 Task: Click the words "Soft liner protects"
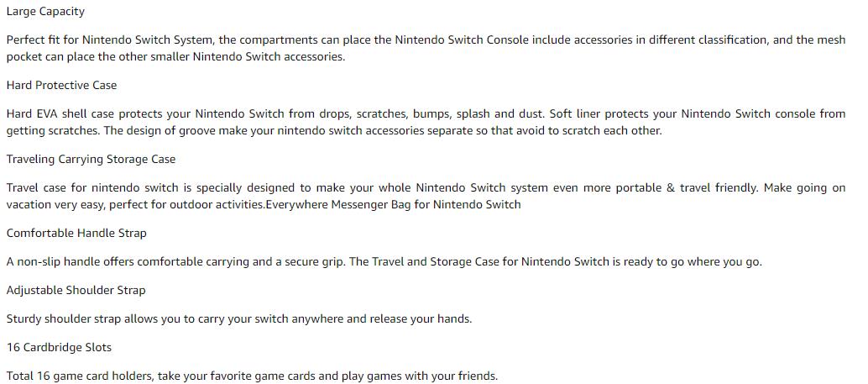600,113
